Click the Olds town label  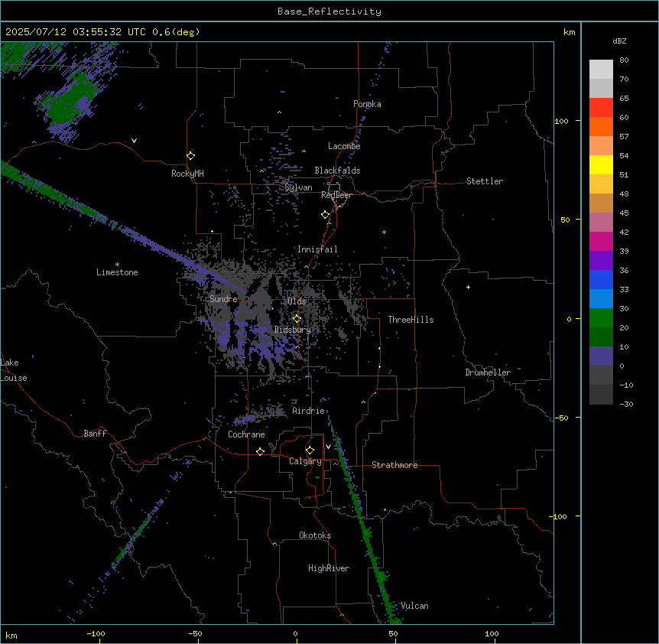[x=297, y=301]
